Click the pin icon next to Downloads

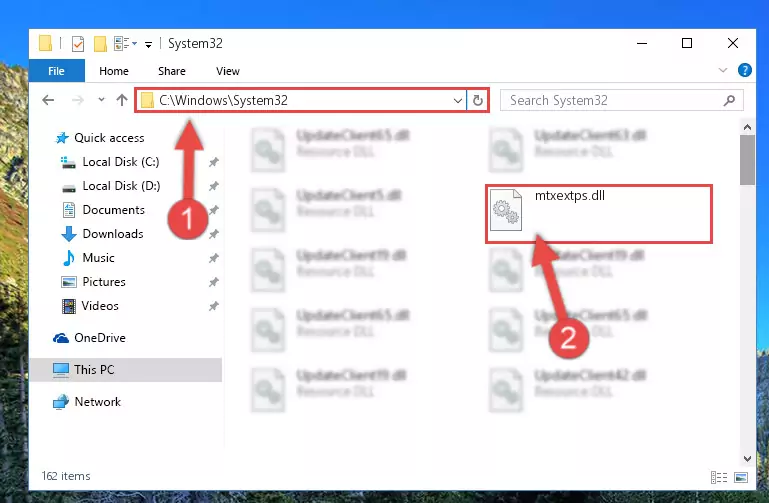click(x=213, y=234)
